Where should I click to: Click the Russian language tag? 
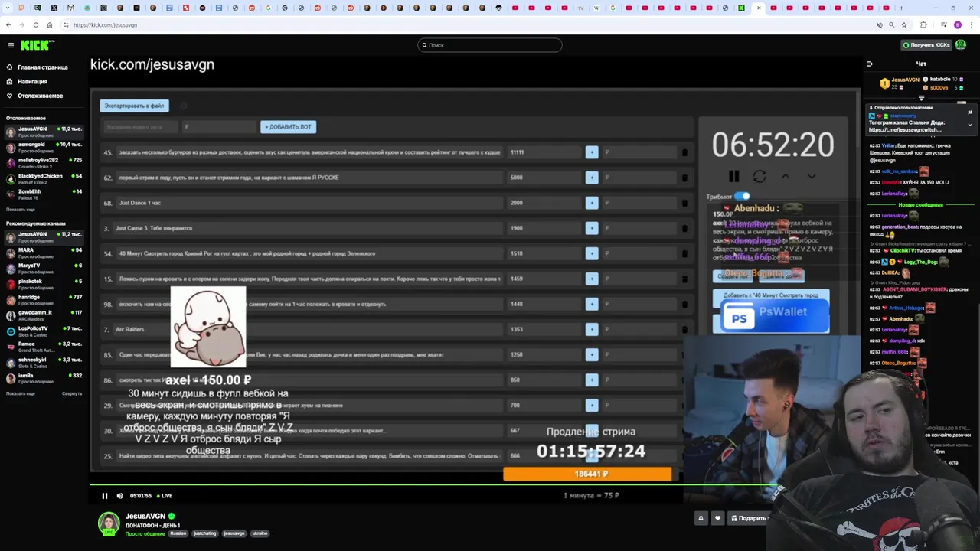178,533
